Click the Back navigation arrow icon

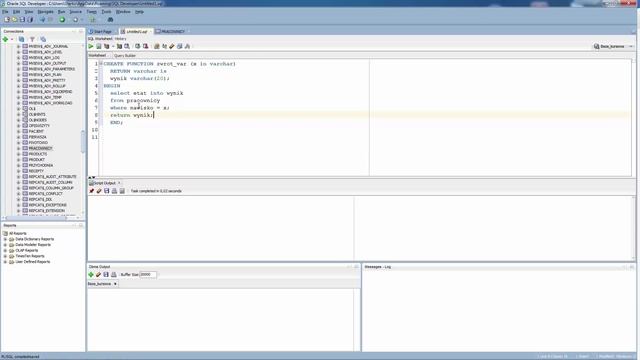coord(42,20)
